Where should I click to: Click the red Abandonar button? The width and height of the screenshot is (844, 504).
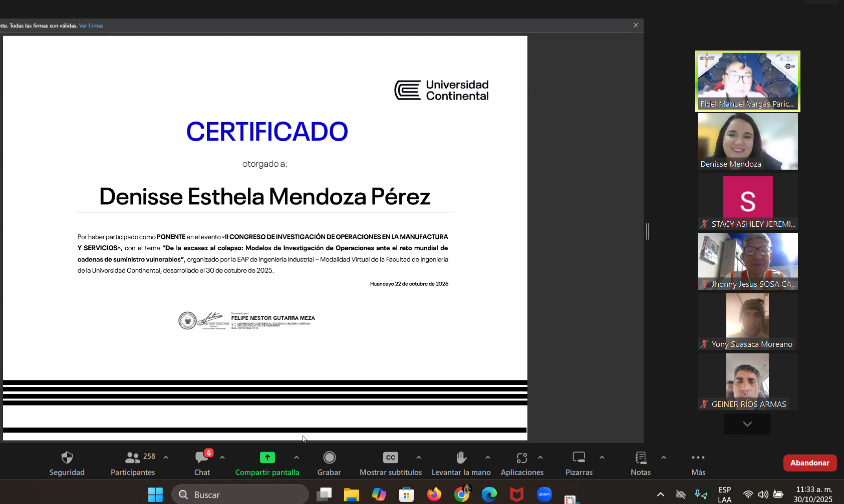(x=809, y=463)
